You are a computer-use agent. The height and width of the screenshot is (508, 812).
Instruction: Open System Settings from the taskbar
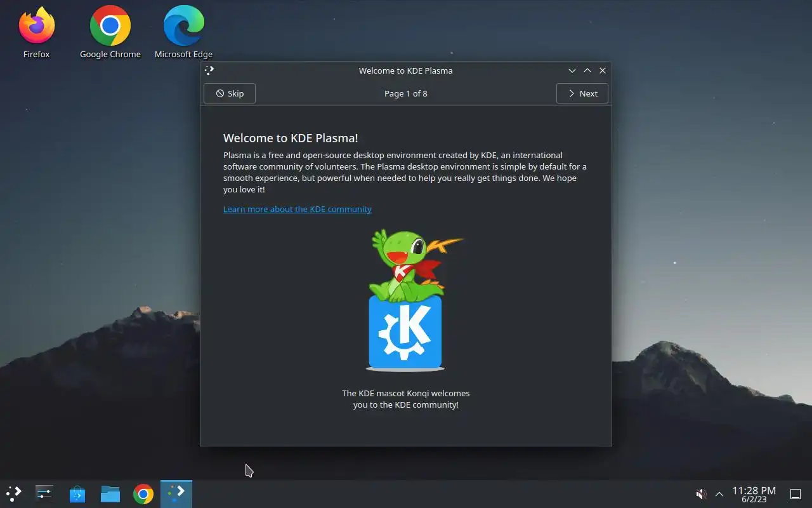click(x=44, y=493)
